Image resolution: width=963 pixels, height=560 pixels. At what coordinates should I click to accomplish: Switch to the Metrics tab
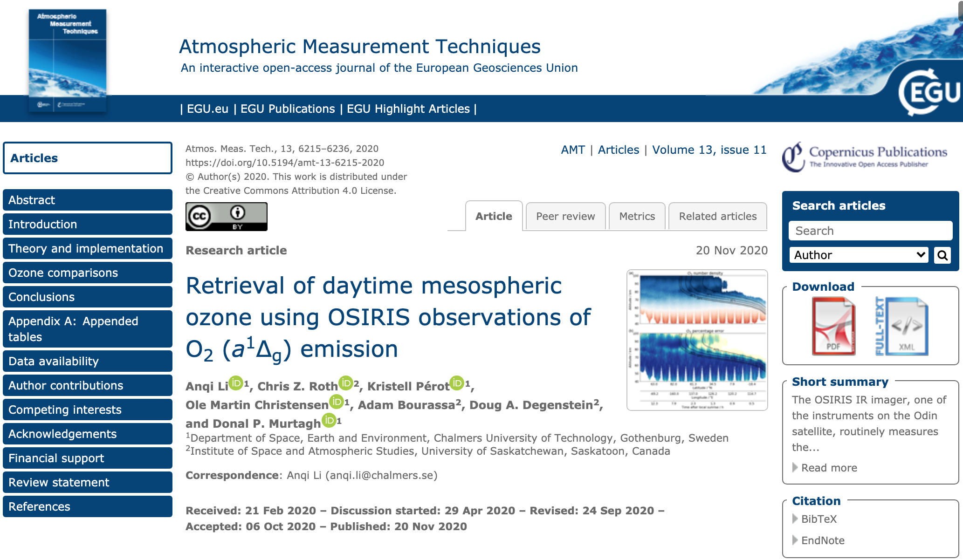coord(637,216)
